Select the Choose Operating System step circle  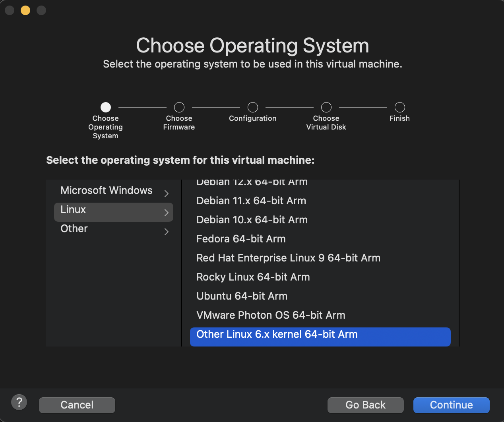pos(106,107)
